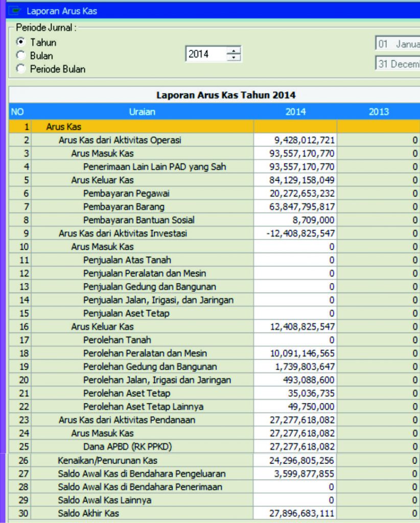Select Arus Keluar Kas in row 16
The width and height of the screenshot is (420, 523).
pyautogui.click(x=102, y=327)
